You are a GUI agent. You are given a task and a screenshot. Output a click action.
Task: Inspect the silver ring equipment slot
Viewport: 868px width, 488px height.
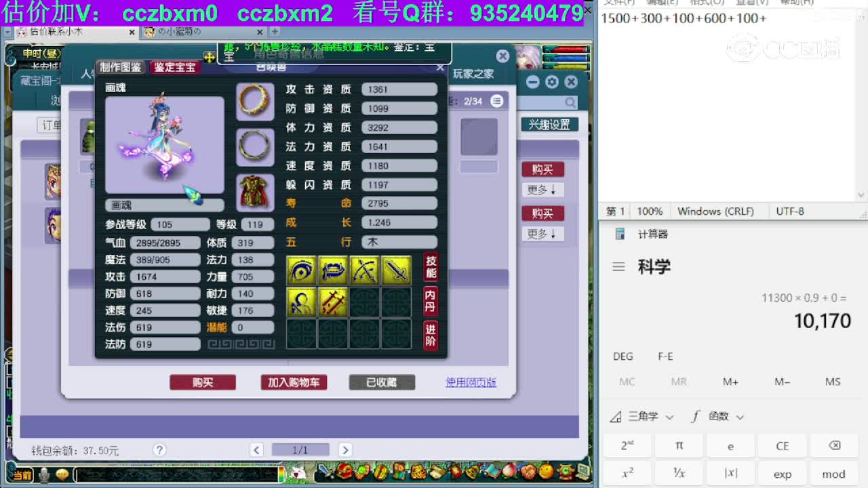point(255,146)
